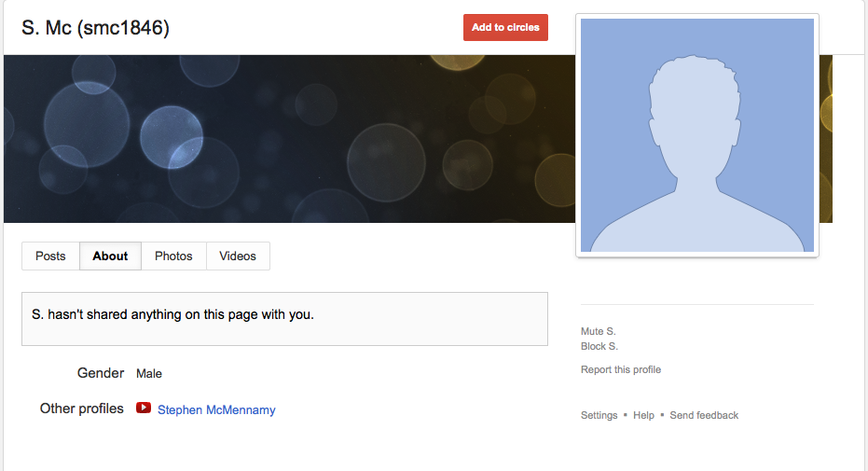
Task: Go to the Videos tab
Action: click(x=238, y=256)
